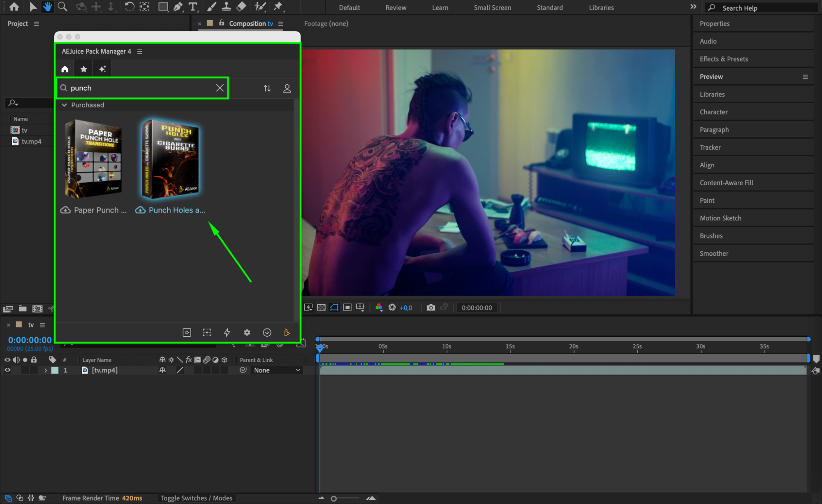The image size is (822, 504).
Task: Click Toggle Switches / Modes button
Action: pos(196,498)
